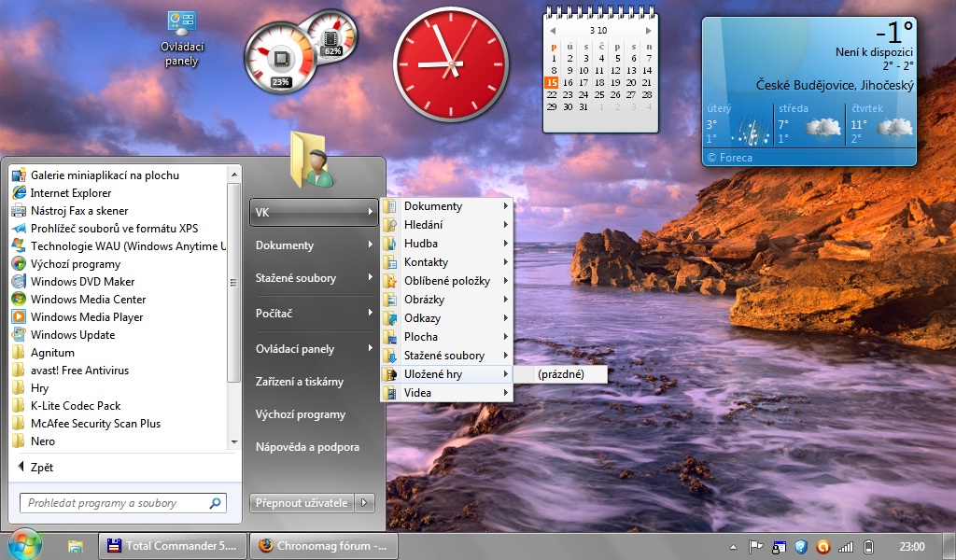The width and height of the screenshot is (956, 560).
Task: Open Windows Explorer from taskbar
Action: coord(76,546)
